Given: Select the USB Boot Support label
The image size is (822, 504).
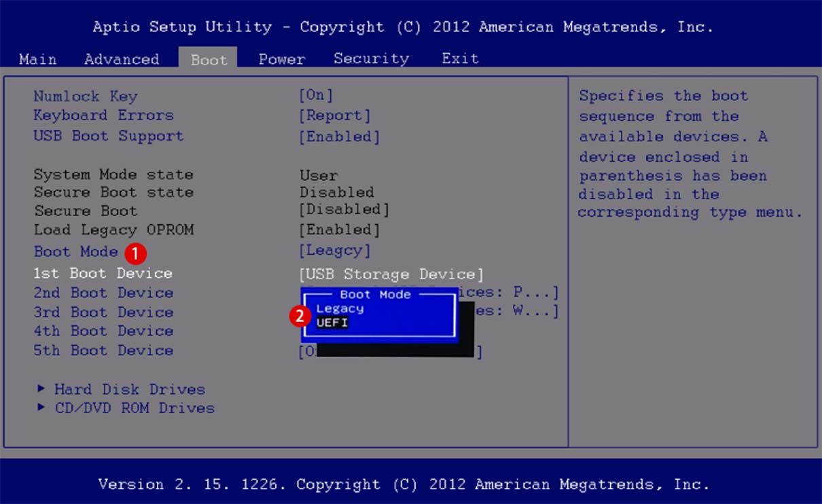Looking at the screenshot, I should pos(109,136).
